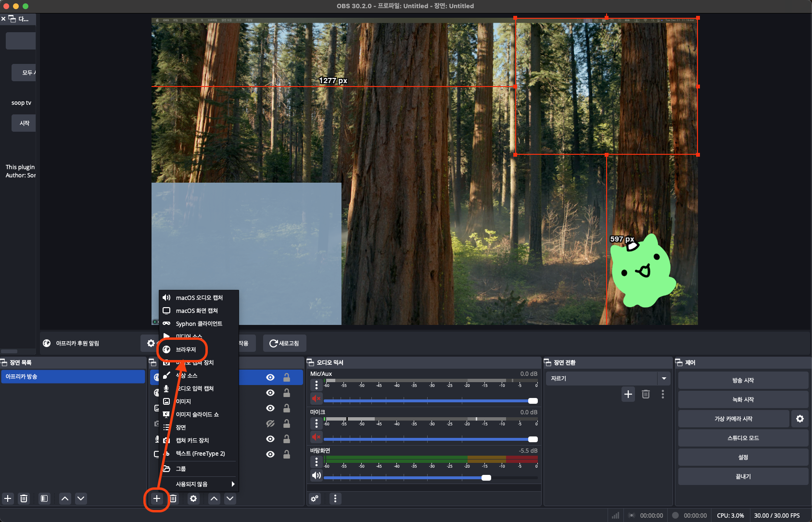Open 설정 from controls panel
The image size is (812, 522).
point(743,457)
